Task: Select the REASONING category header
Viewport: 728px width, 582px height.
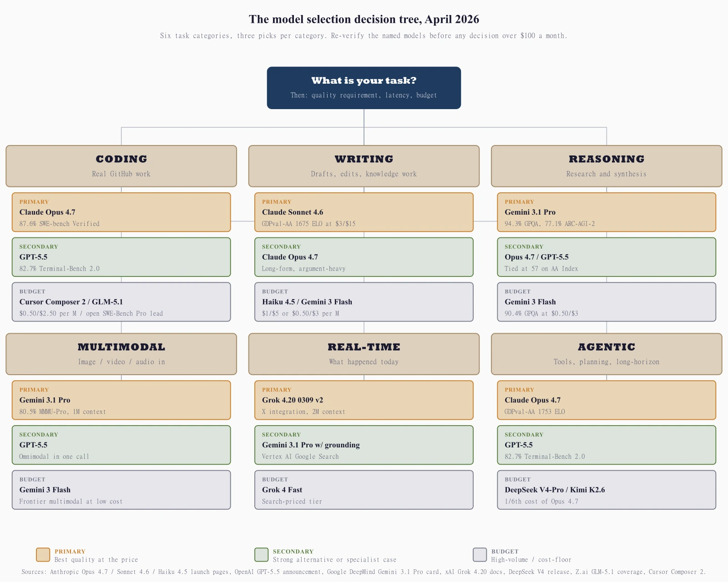Action: click(607, 166)
